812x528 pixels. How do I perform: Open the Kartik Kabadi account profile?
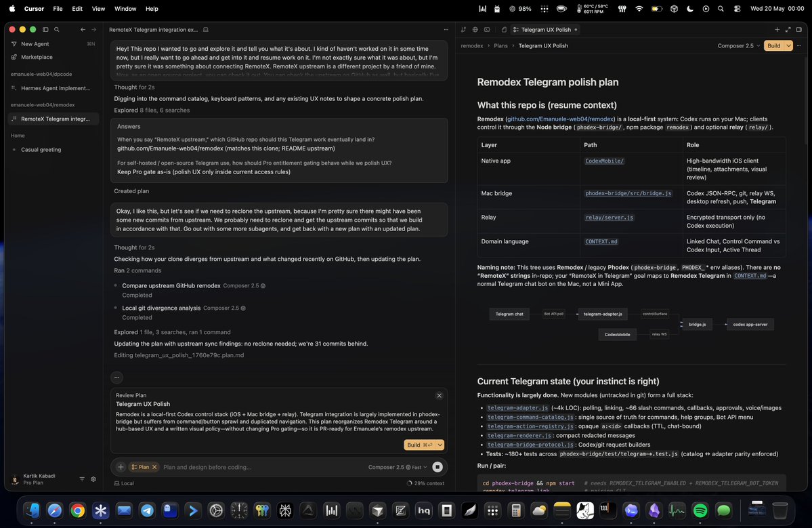click(34, 479)
